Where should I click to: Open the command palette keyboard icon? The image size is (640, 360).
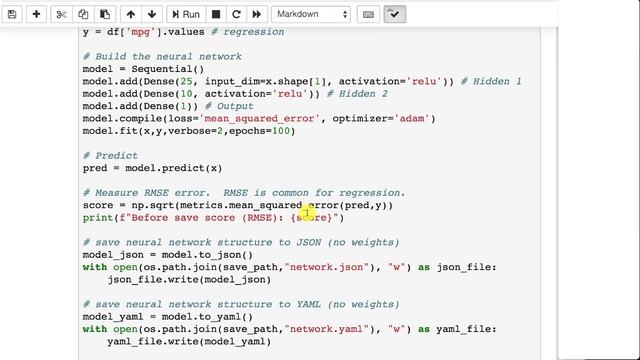pos(368,14)
